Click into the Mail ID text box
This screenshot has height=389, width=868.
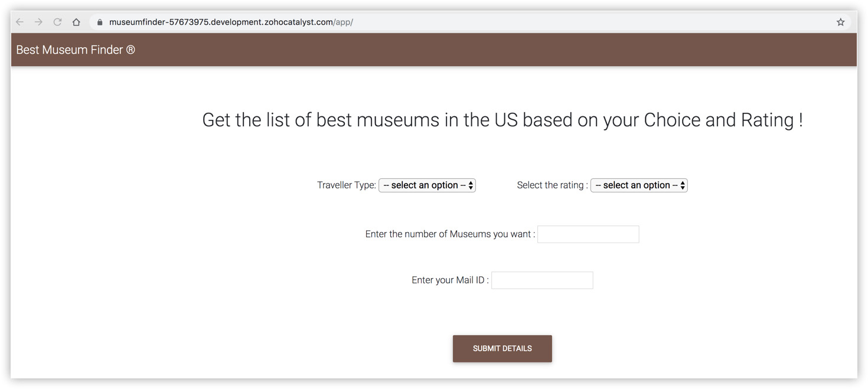[x=542, y=280]
